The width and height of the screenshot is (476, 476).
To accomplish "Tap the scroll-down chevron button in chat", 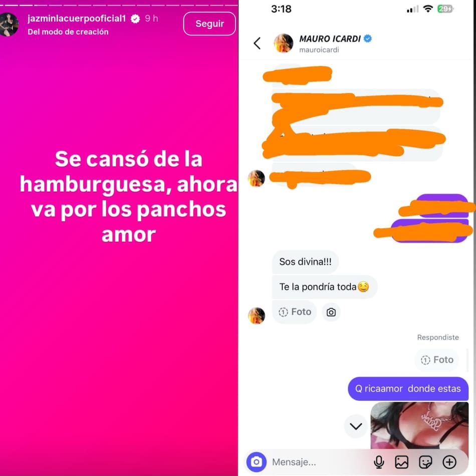I will pyautogui.click(x=356, y=426).
